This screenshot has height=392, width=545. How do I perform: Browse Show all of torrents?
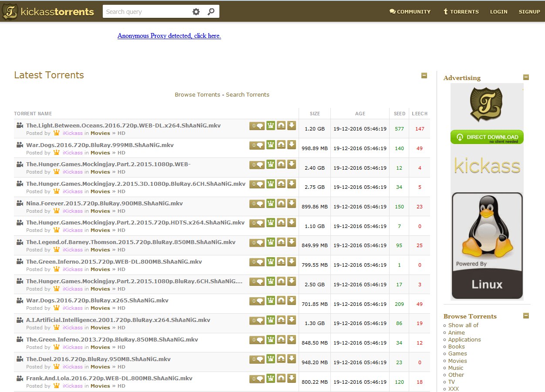[463, 325]
